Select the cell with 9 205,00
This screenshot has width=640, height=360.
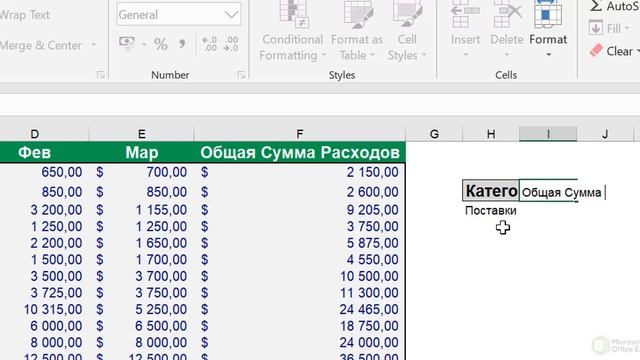coord(300,210)
